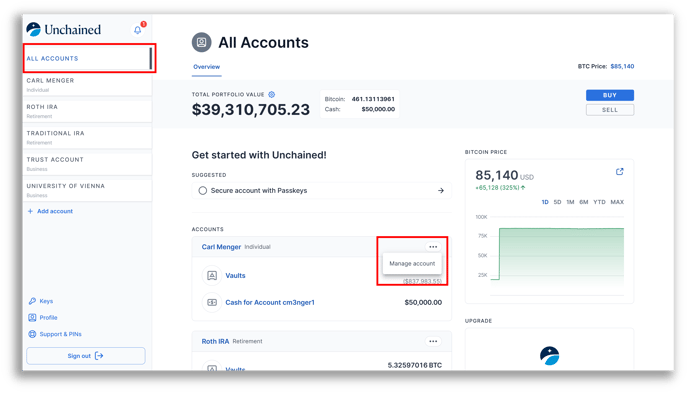
Task: Click Add account link
Action: click(x=55, y=211)
